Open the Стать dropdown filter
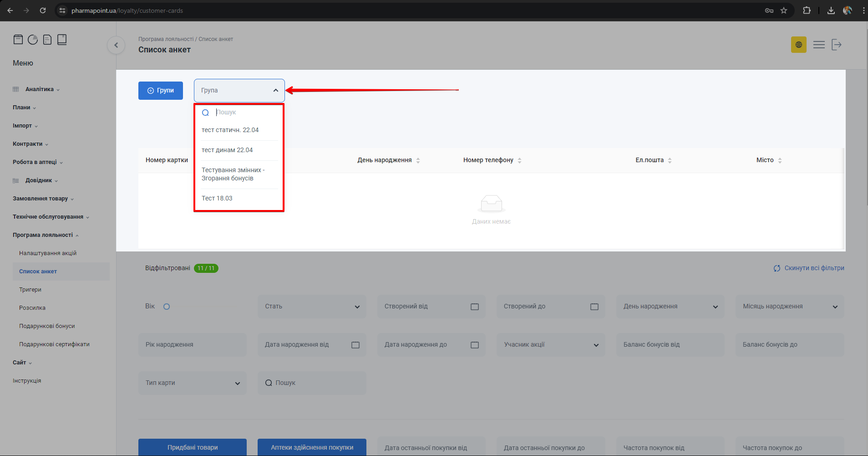The image size is (868, 456). point(312,307)
